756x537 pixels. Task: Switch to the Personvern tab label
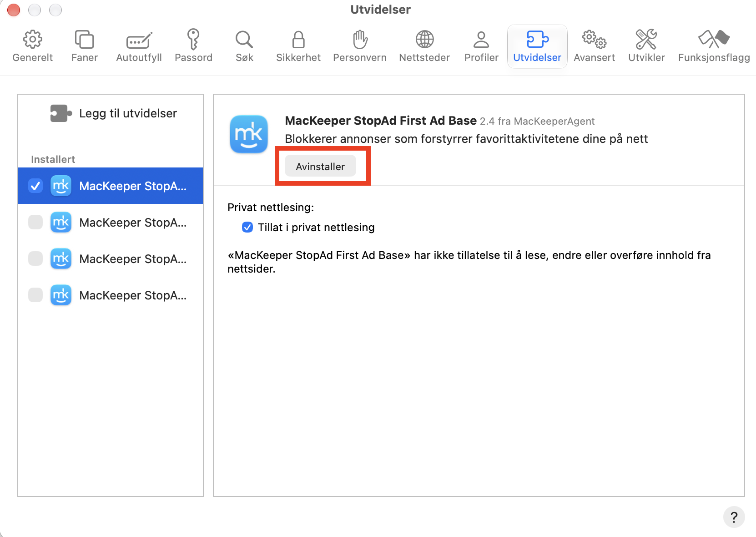[360, 58]
